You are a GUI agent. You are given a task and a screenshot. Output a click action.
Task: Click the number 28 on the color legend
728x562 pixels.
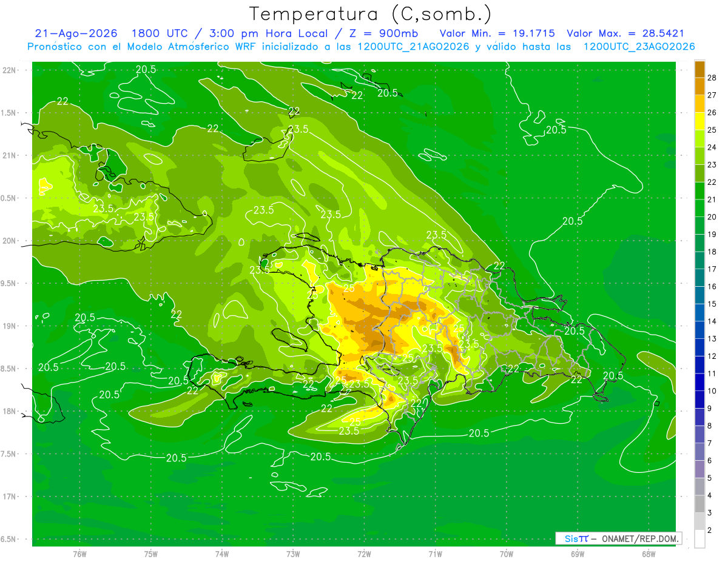[712, 77]
